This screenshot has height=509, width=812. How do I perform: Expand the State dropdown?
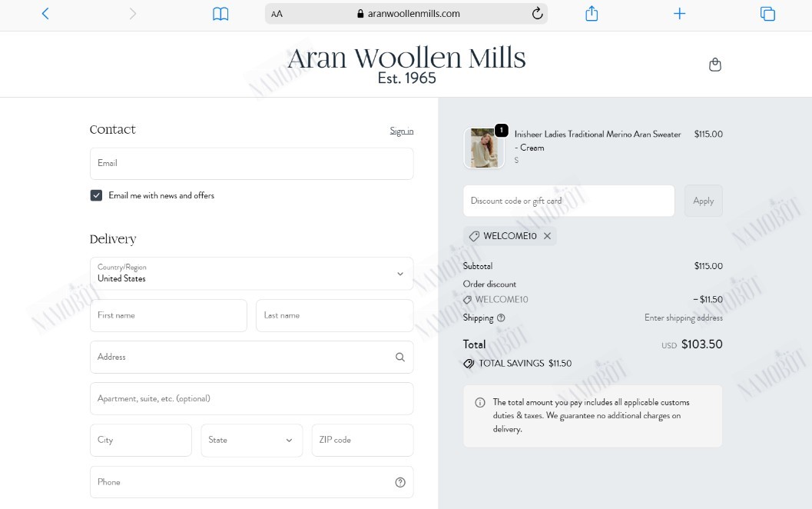point(252,440)
